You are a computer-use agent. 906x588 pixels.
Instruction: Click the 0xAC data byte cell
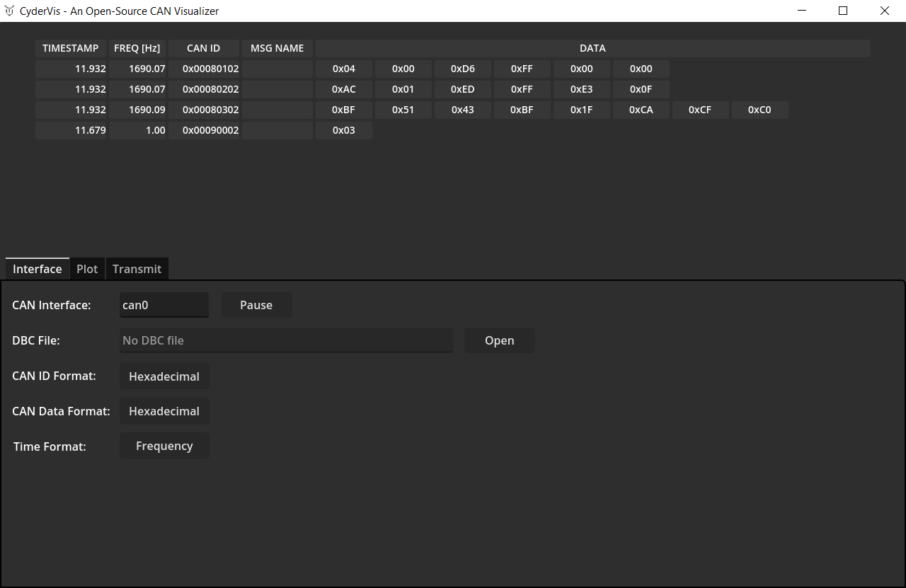(x=343, y=89)
